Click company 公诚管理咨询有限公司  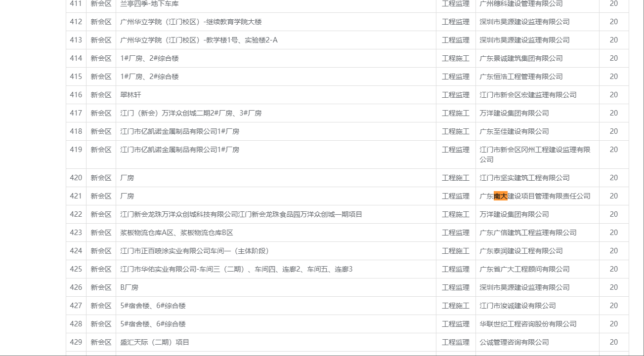click(514, 342)
